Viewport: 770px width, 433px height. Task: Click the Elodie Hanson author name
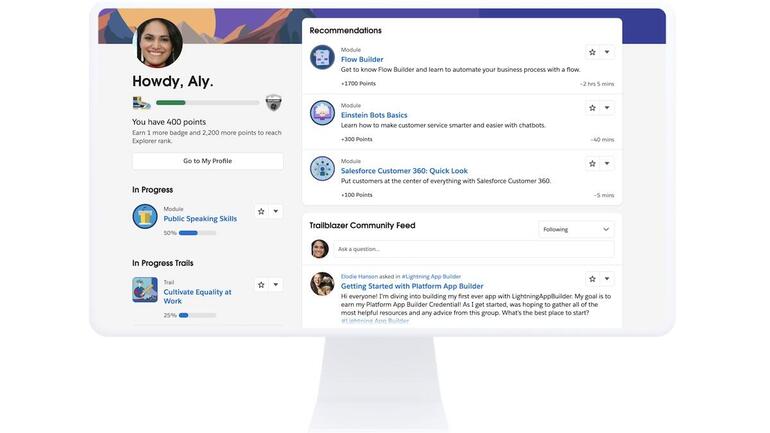click(x=359, y=276)
